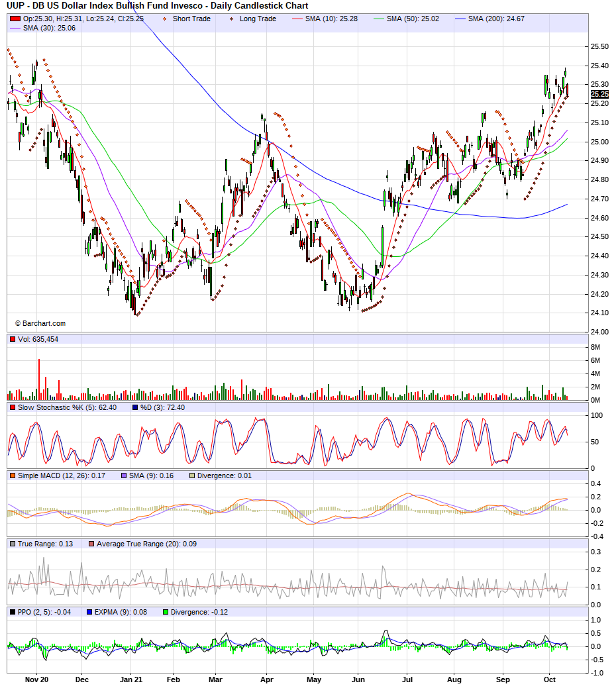Click the Short Trade legend marker
This screenshot has height=700, width=616.
click(x=165, y=19)
